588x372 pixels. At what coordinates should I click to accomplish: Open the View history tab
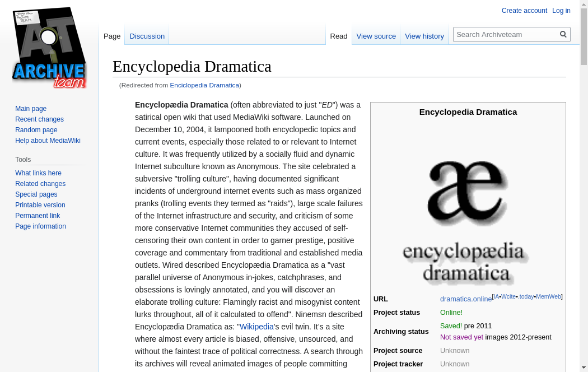coord(424,36)
